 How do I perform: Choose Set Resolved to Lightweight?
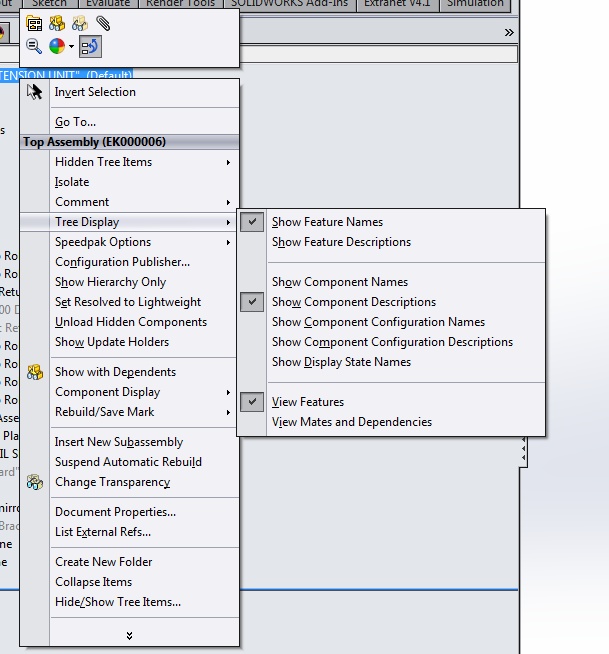click(130, 302)
